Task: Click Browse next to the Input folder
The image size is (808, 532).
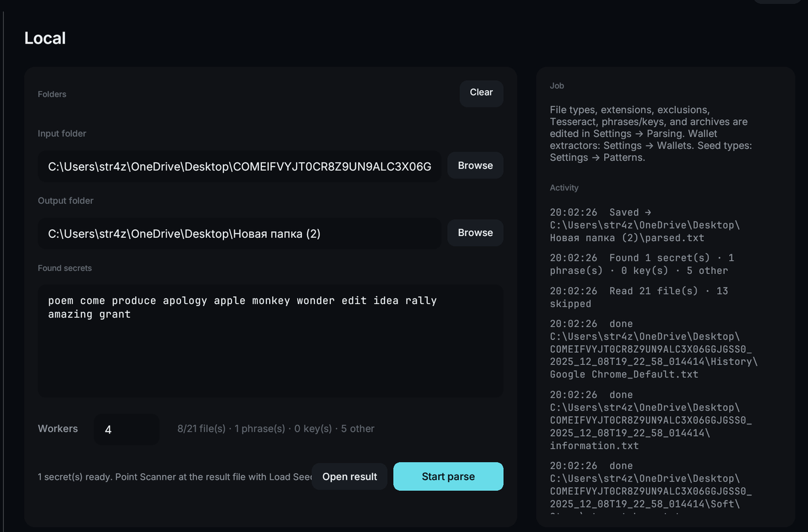Action: (475, 165)
